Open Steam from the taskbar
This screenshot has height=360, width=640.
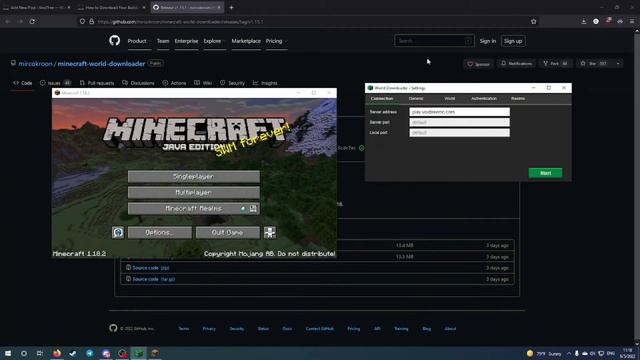[73, 353]
